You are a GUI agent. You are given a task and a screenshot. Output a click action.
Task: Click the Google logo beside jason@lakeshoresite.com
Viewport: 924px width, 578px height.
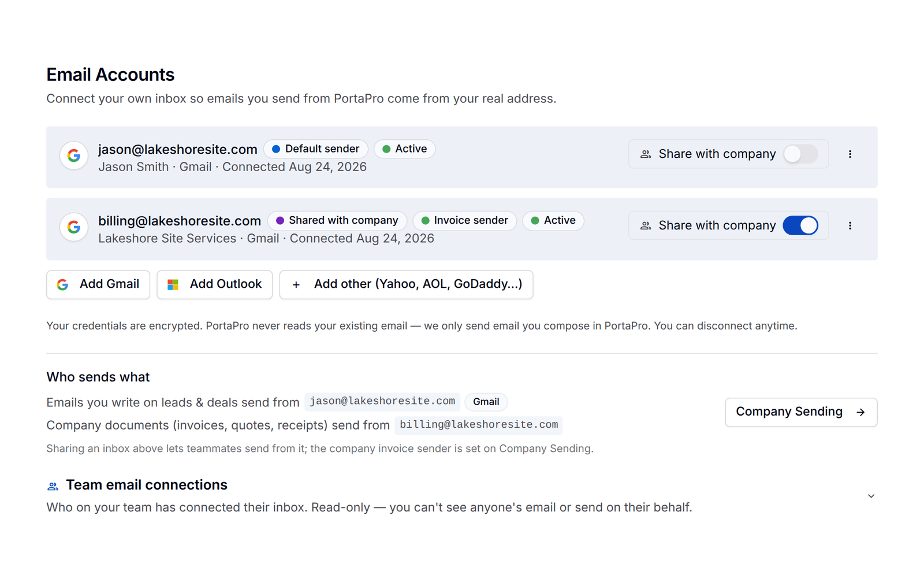[x=74, y=155]
